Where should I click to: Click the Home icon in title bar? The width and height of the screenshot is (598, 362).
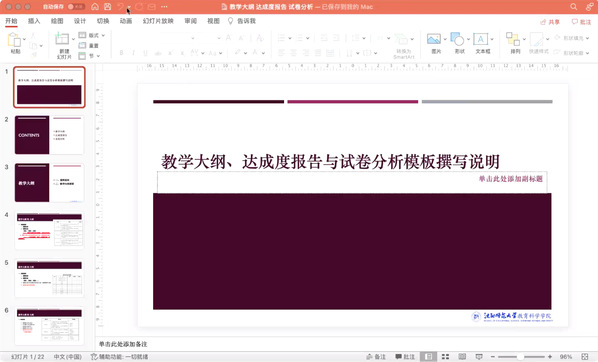pyautogui.click(x=95, y=7)
